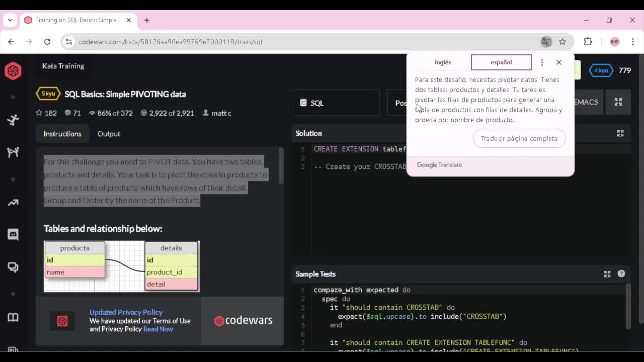Image resolution: width=644 pixels, height=362 pixels.
Task: Go back to the previous page
Action: [11, 42]
